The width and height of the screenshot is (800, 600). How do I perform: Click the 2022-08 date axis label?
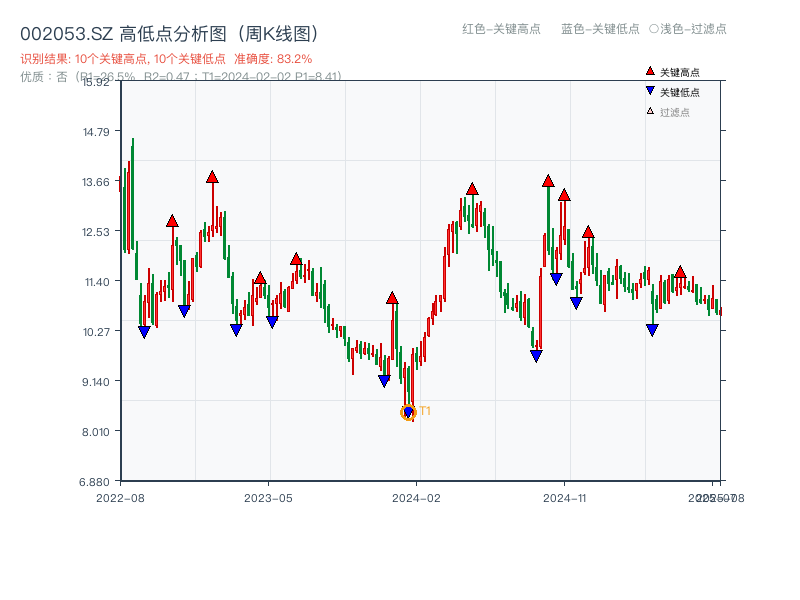pyautogui.click(x=120, y=498)
